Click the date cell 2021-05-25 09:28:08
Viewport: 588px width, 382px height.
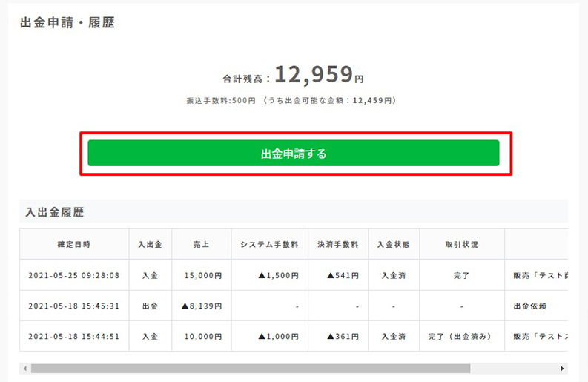74,275
